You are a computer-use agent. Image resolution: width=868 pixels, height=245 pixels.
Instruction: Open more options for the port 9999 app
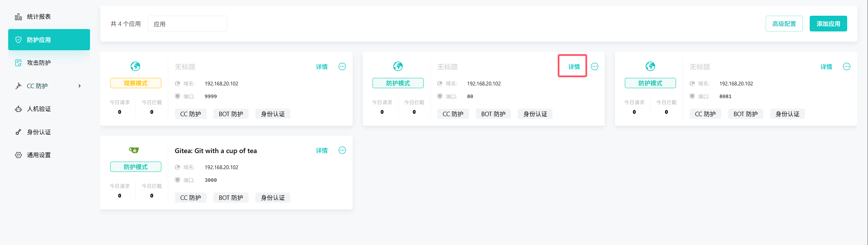342,67
